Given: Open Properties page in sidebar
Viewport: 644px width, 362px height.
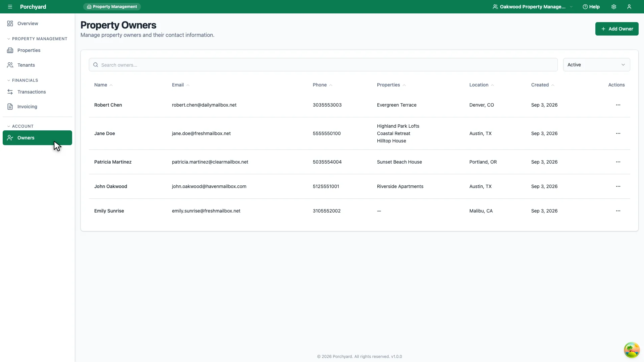Looking at the screenshot, I should coord(37,50).
